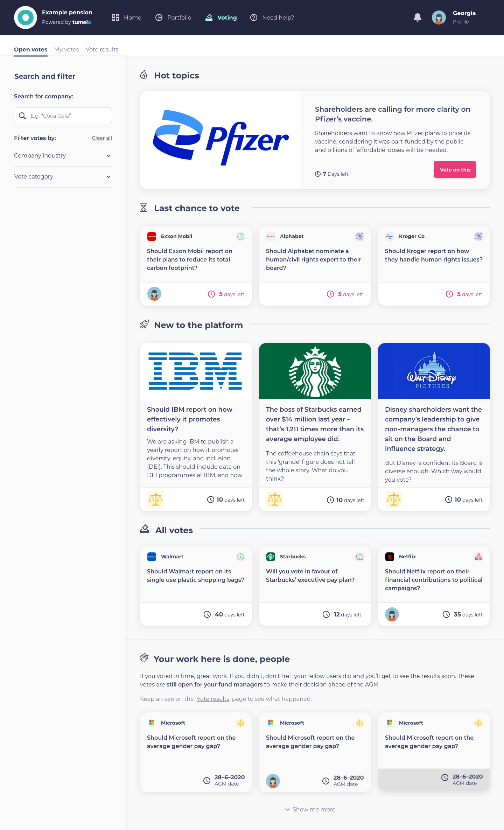This screenshot has height=830, width=504.
Task: Click '40 days left' on the Walmart card
Action: pyautogui.click(x=224, y=614)
